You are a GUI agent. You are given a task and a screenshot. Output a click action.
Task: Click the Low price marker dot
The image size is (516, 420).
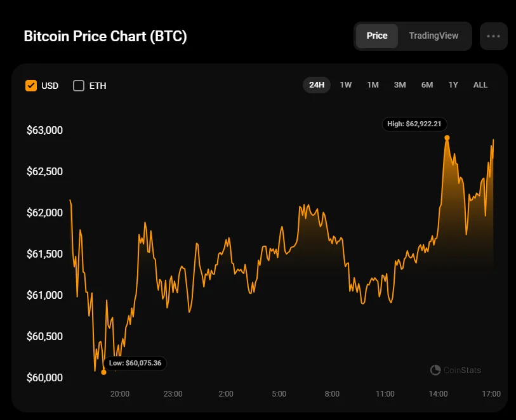103,372
